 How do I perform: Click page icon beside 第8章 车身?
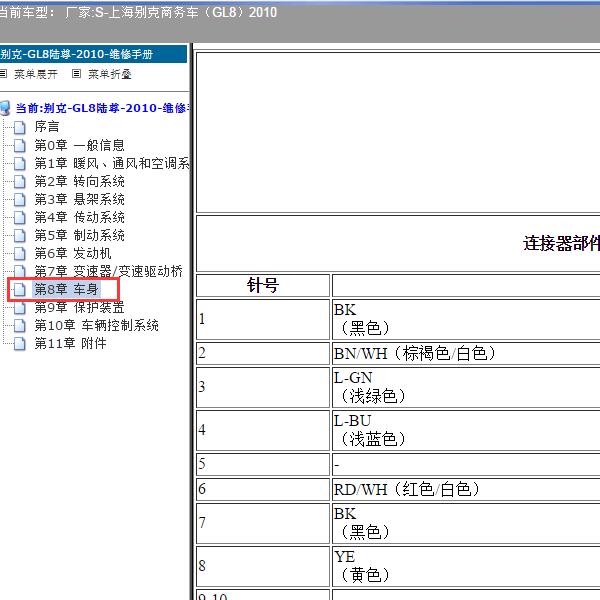pos(20,290)
